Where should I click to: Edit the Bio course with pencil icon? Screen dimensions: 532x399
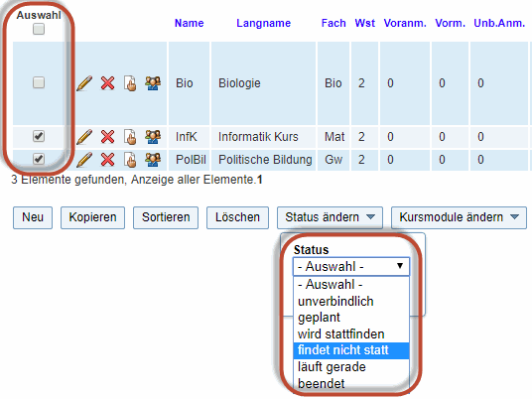(84, 83)
